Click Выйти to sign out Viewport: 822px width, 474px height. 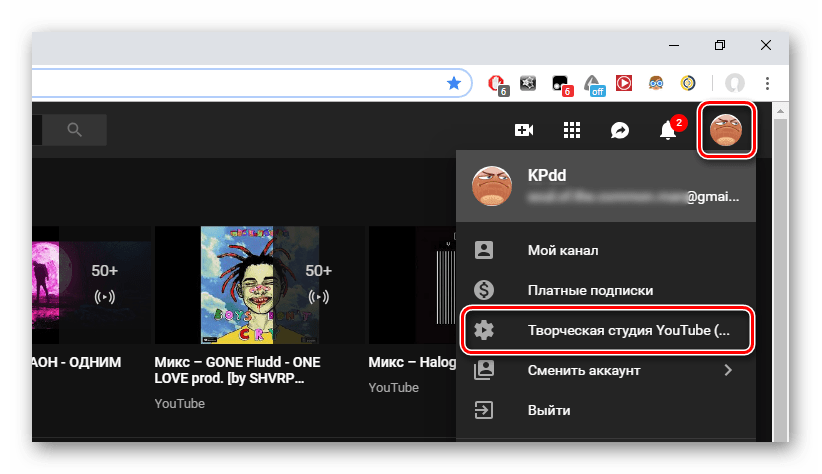point(549,410)
